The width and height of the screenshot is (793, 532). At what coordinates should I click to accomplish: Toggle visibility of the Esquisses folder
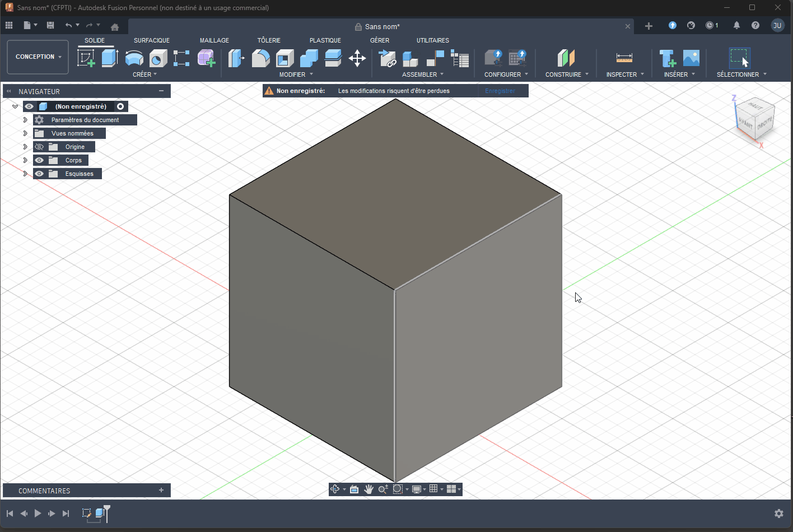click(39, 174)
